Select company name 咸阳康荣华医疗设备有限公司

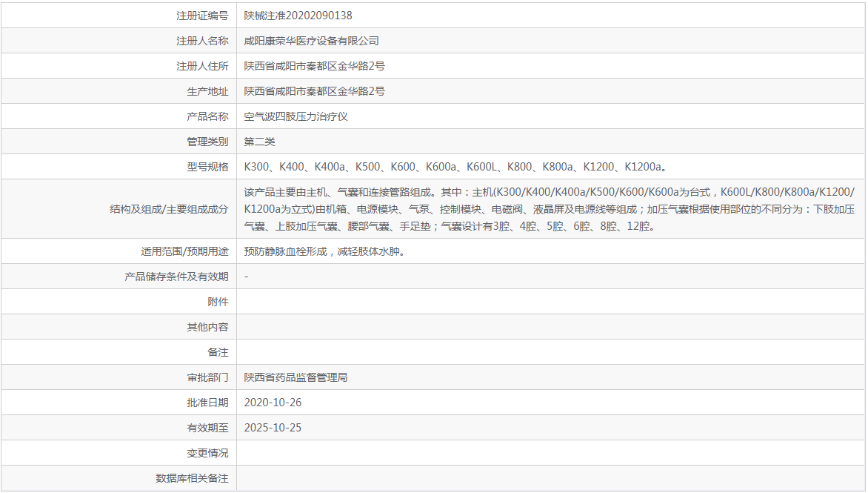pyautogui.click(x=312, y=41)
